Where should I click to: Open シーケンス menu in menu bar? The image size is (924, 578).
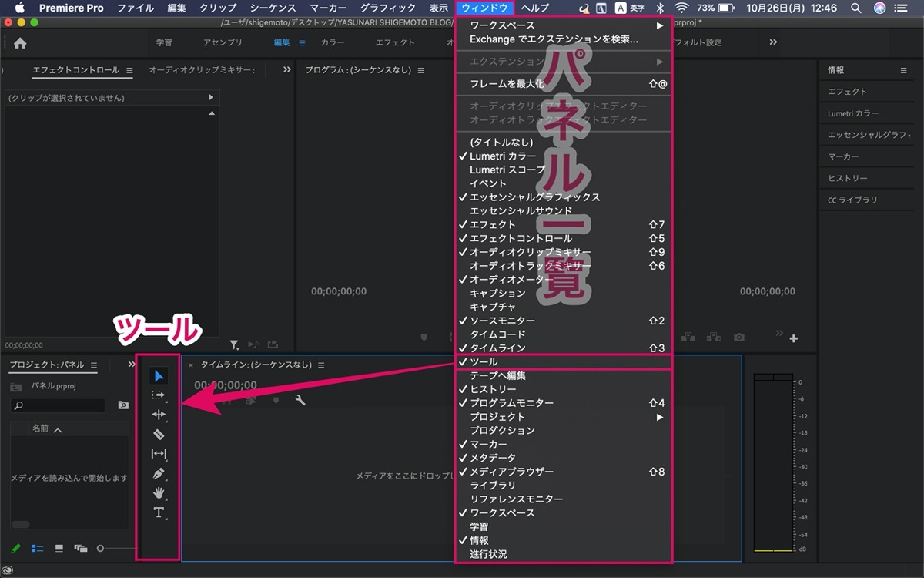273,8
